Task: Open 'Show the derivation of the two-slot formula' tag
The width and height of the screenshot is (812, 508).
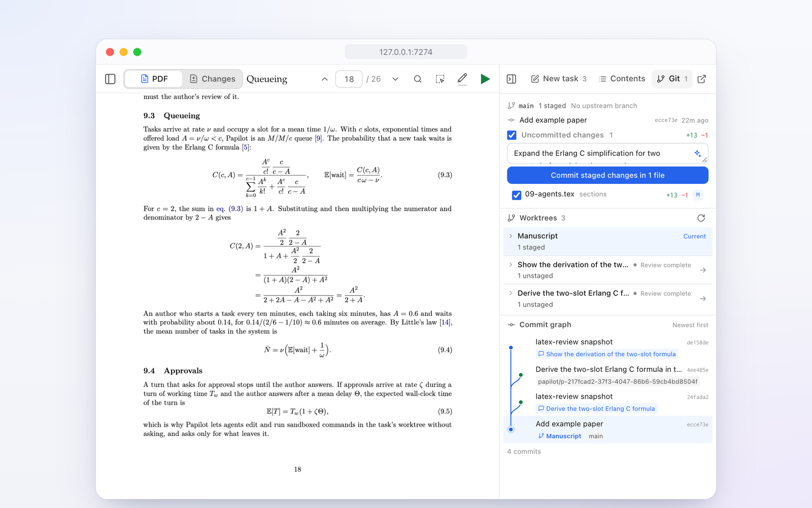Action: pos(607,354)
